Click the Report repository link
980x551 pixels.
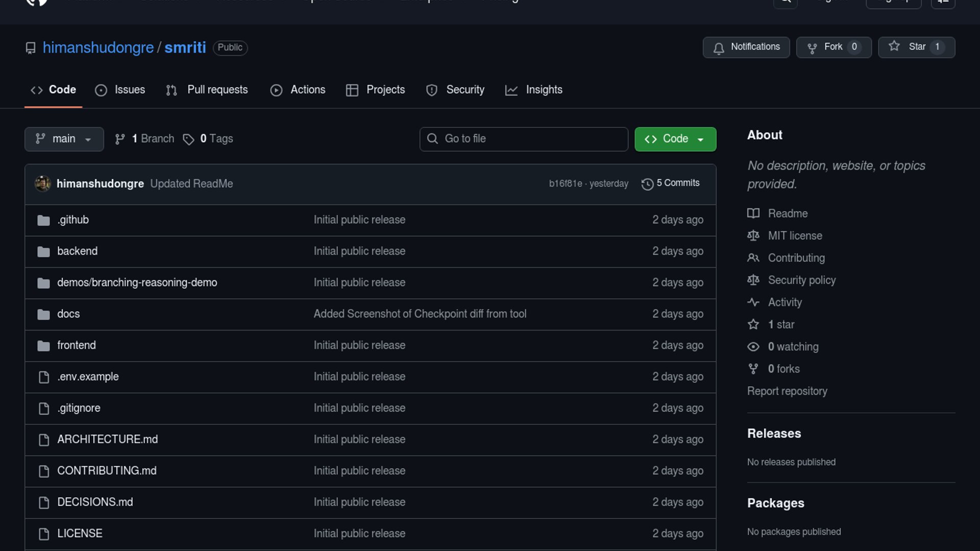(787, 391)
